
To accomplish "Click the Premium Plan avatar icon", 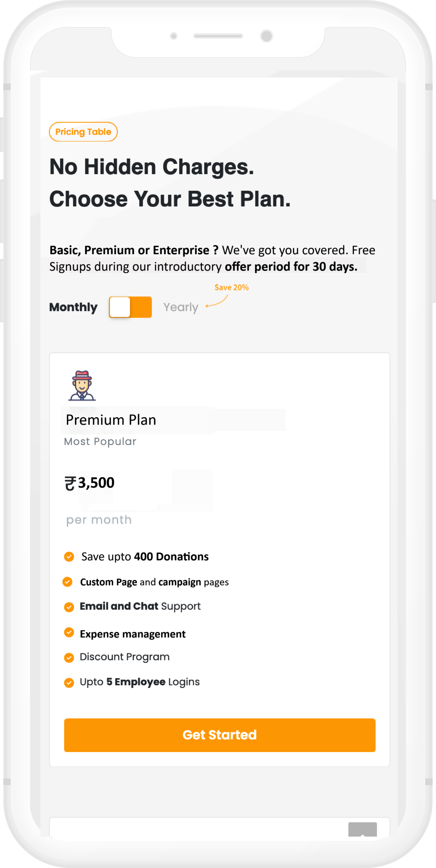I will click(82, 386).
